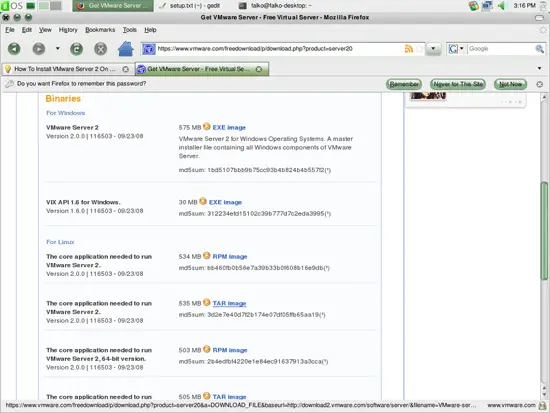Dismiss the prompt with Not Now
The image size is (550, 413).
(x=510, y=84)
